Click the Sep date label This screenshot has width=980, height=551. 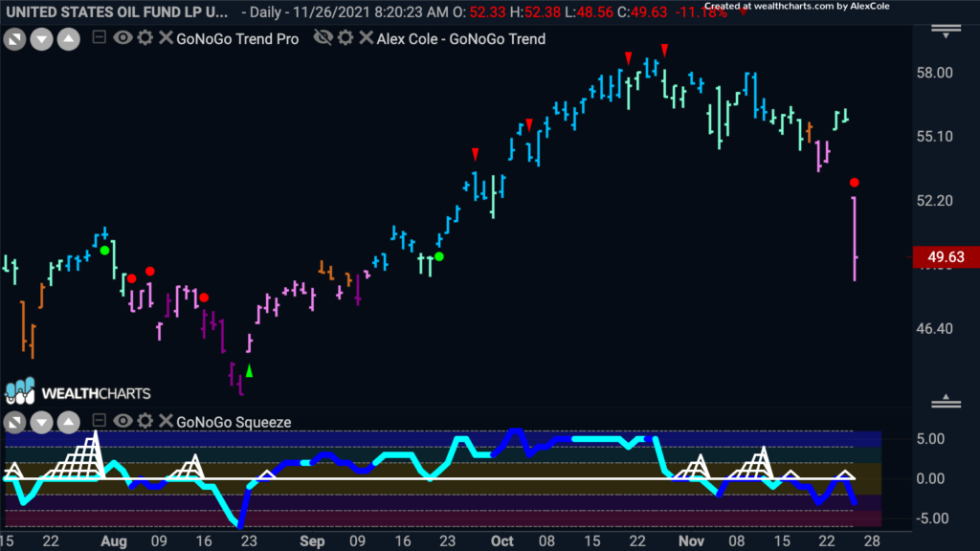pos(312,541)
